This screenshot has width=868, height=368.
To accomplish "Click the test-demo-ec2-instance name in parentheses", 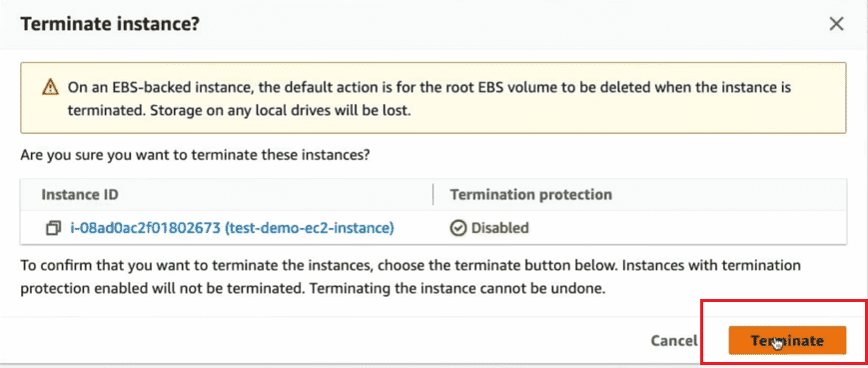I will coord(310,228).
